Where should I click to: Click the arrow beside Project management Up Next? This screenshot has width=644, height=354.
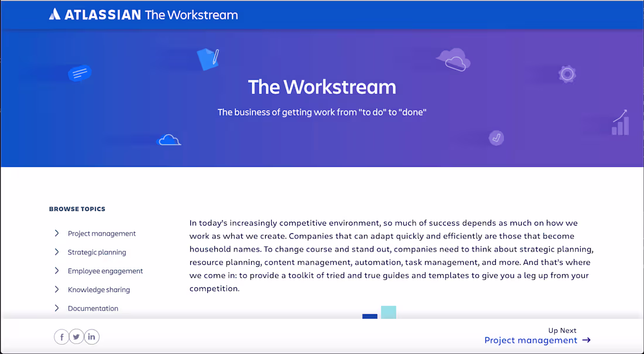[x=587, y=340]
